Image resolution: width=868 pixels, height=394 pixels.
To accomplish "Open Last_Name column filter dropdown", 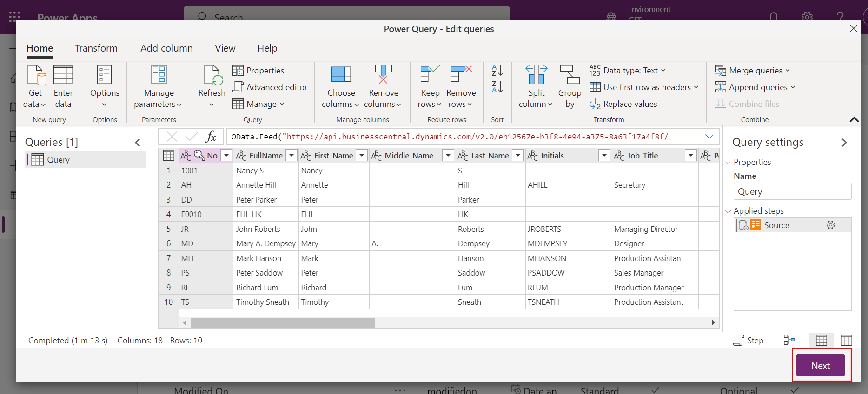I will [518, 155].
